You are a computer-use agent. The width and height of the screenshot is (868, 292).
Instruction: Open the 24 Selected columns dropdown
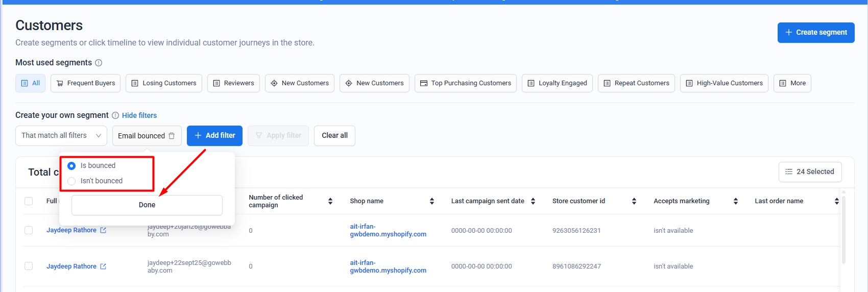coord(810,172)
